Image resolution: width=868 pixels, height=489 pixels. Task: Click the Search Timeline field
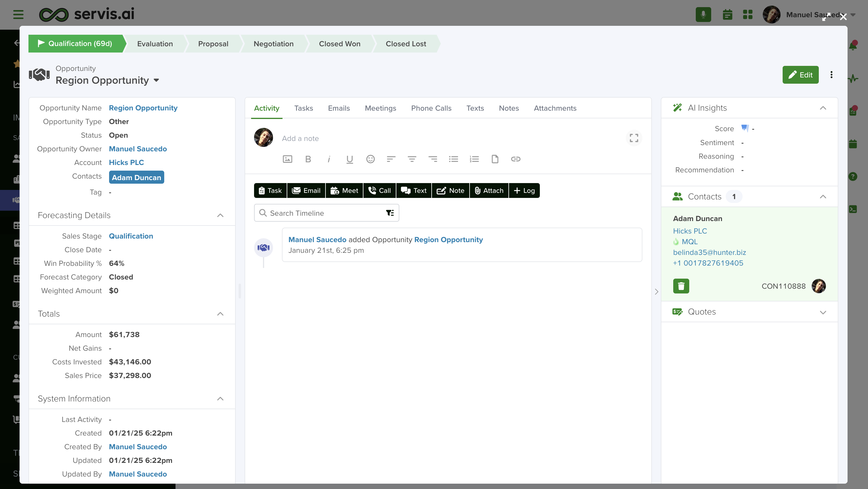pos(326,213)
